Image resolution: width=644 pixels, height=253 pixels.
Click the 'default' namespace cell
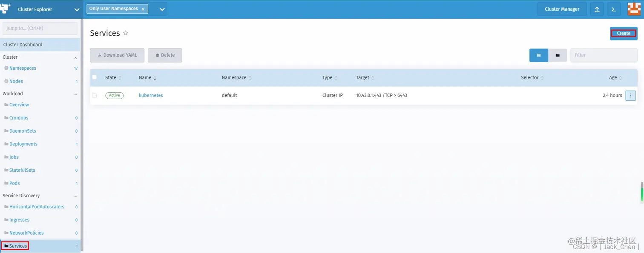[x=229, y=95]
